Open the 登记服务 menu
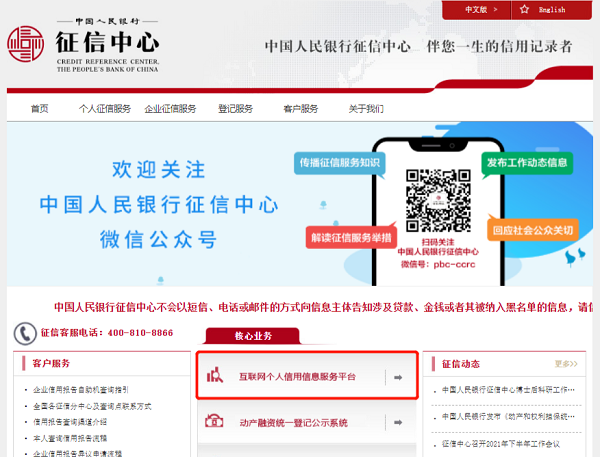 click(236, 109)
